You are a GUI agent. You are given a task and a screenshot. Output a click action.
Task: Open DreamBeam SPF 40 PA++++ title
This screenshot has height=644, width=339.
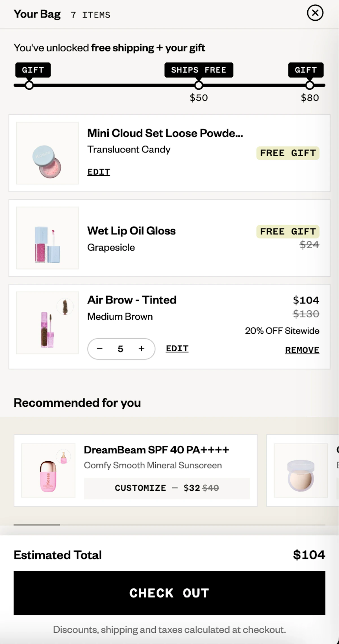[156, 450]
